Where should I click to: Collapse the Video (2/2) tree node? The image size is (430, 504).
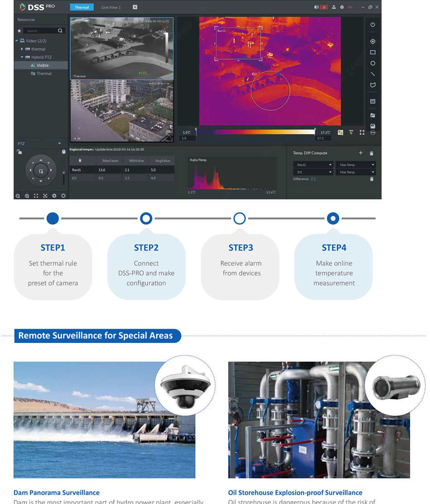[17, 41]
